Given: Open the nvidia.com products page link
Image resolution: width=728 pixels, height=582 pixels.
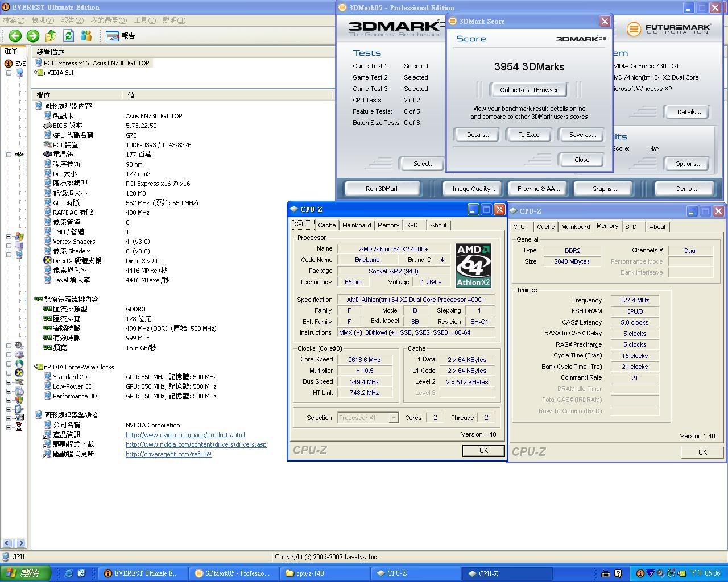Looking at the screenshot, I should 185,435.
